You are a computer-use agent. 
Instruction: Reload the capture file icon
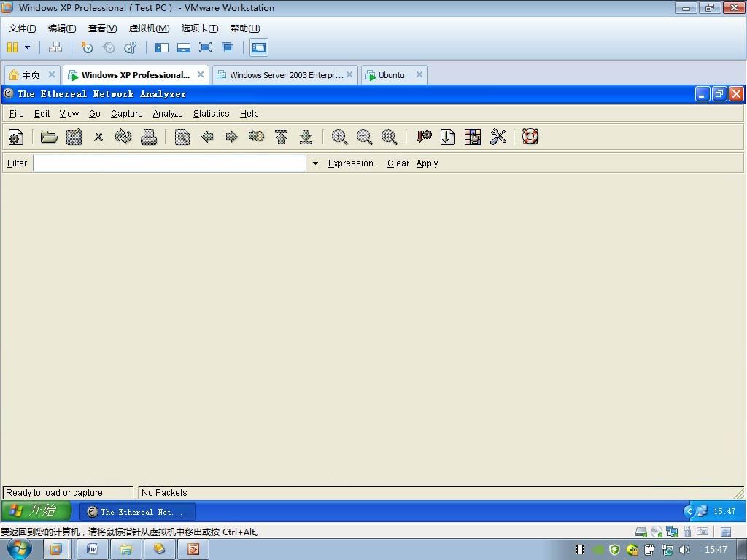123,137
